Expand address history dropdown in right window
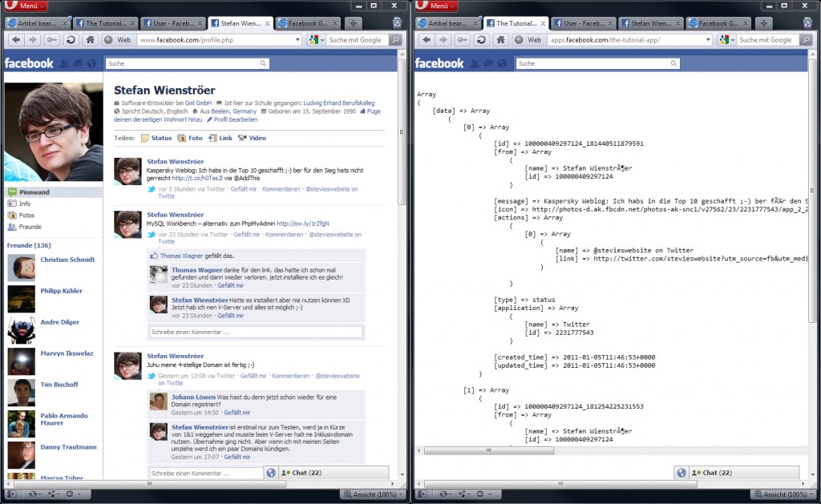 (708, 40)
